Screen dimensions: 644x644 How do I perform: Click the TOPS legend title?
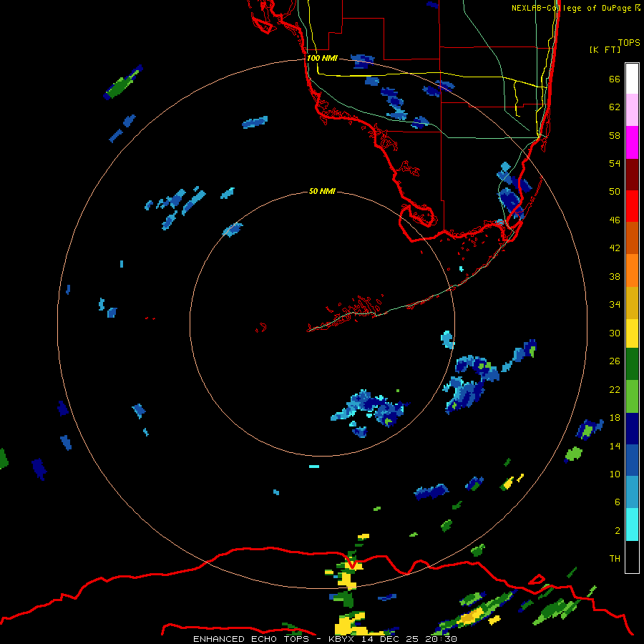(x=629, y=42)
